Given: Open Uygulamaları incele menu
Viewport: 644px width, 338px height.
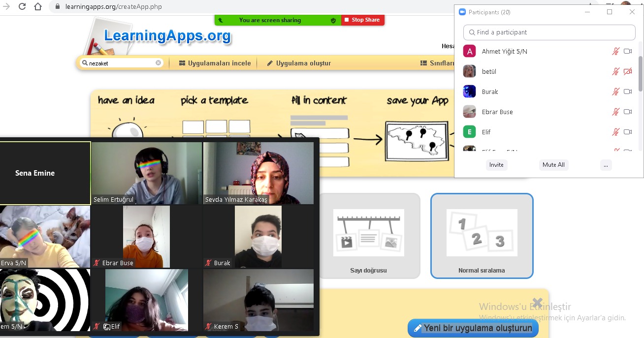Looking at the screenshot, I should 215,63.
